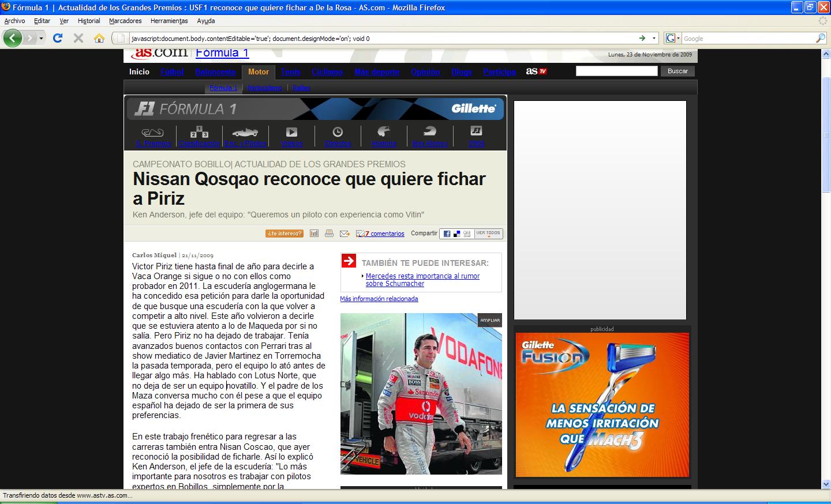The width and height of the screenshot is (831, 504).
Task: Click AMPLIAR to enlarge the photo
Action: click(x=490, y=320)
